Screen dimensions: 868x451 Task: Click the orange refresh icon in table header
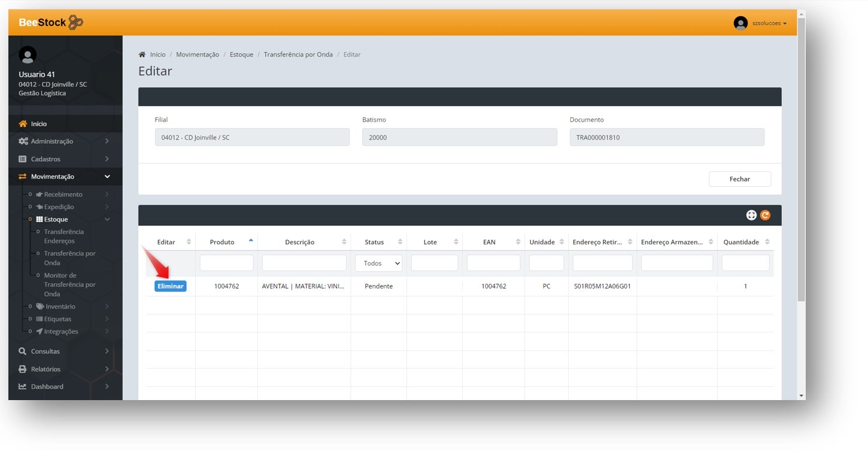pyautogui.click(x=765, y=215)
